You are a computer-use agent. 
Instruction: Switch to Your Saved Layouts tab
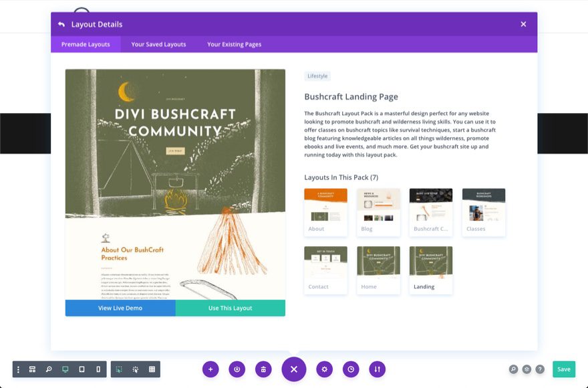(158, 44)
